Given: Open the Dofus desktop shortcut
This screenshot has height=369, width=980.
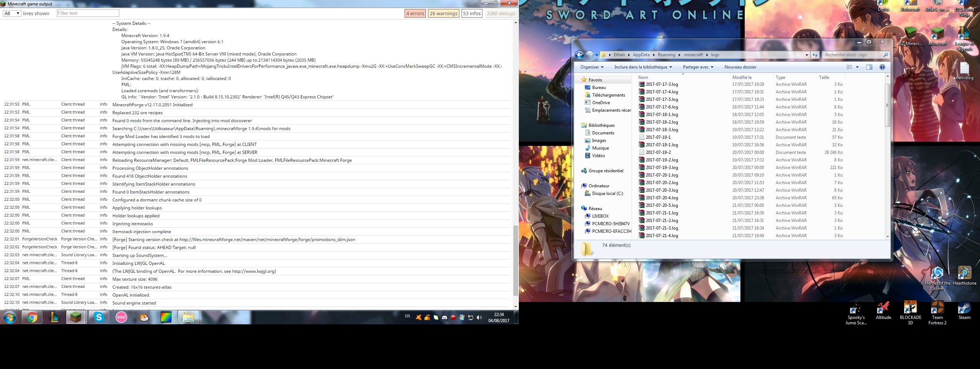Looking at the screenshot, I should (x=883, y=6).
